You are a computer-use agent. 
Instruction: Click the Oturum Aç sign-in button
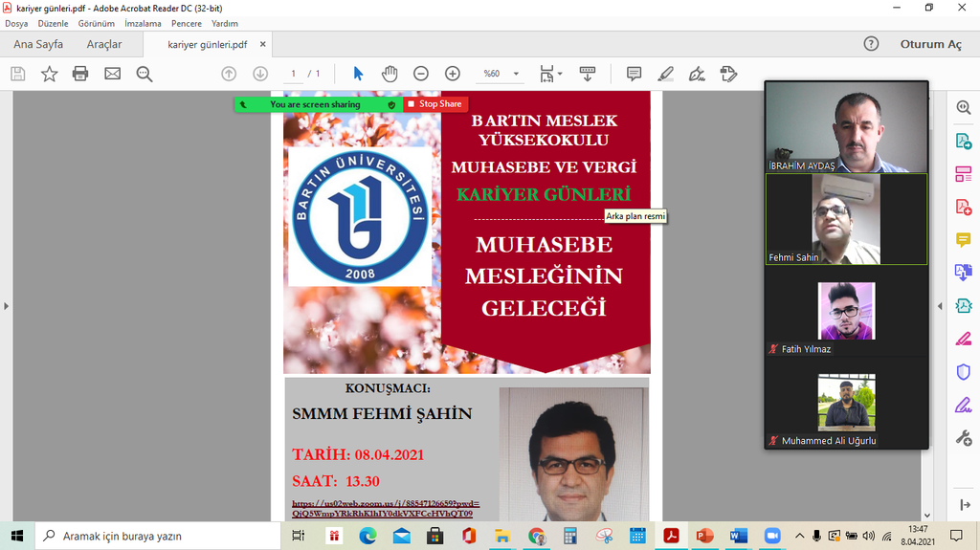(x=930, y=44)
